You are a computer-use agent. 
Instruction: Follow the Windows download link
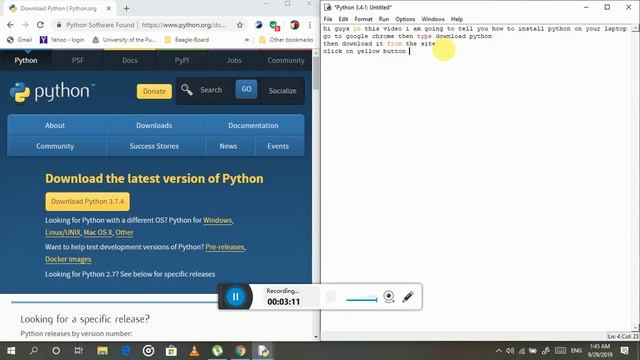click(218, 220)
